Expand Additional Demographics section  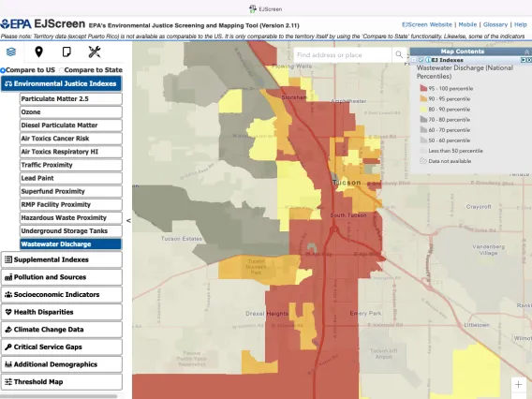62,364
